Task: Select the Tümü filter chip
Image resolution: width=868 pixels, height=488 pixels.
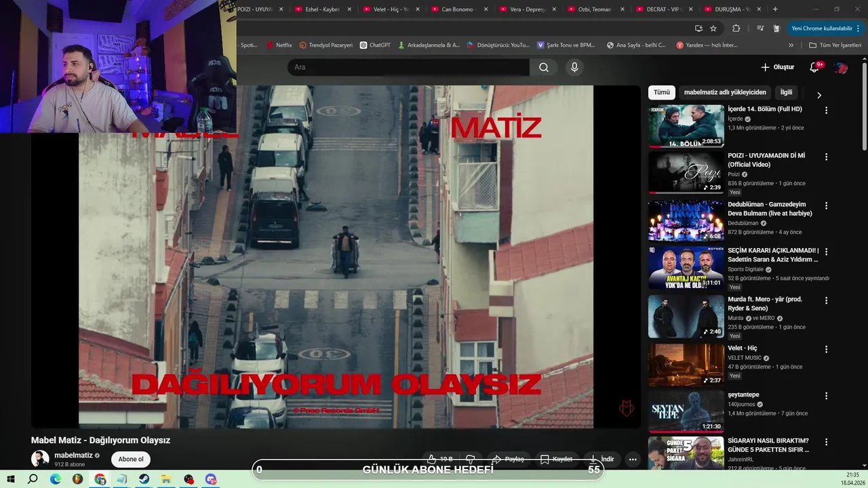Action: (x=661, y=92)
